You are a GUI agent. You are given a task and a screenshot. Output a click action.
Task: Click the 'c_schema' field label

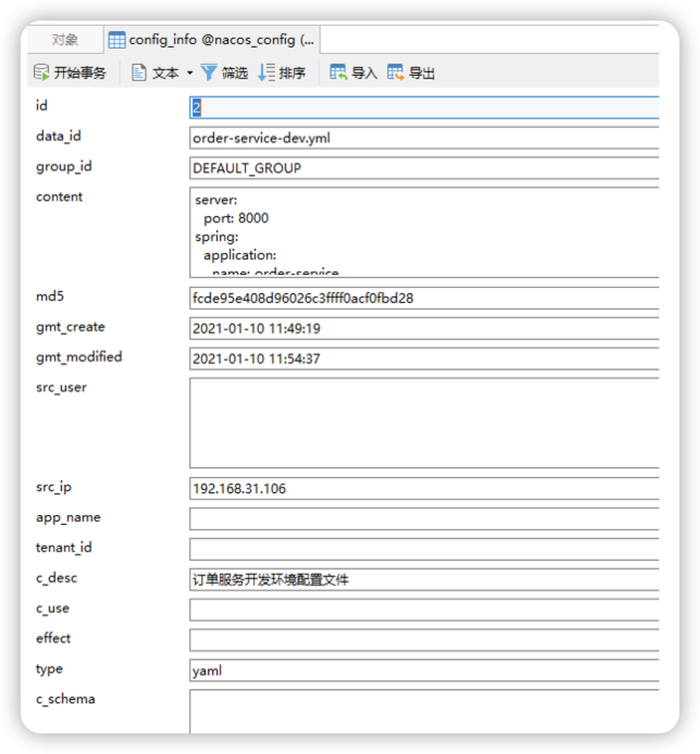(65, 699)
